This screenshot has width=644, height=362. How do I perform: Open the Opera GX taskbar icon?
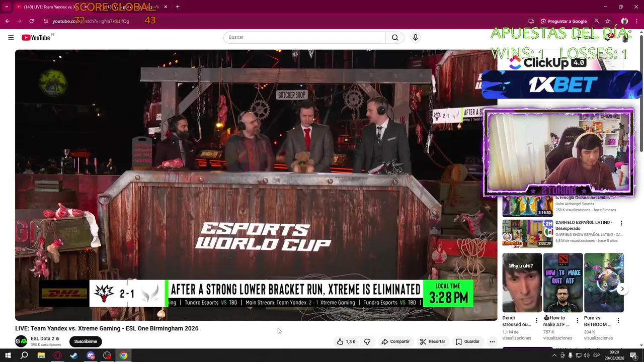pyautogui.click(x=58, y=355)
